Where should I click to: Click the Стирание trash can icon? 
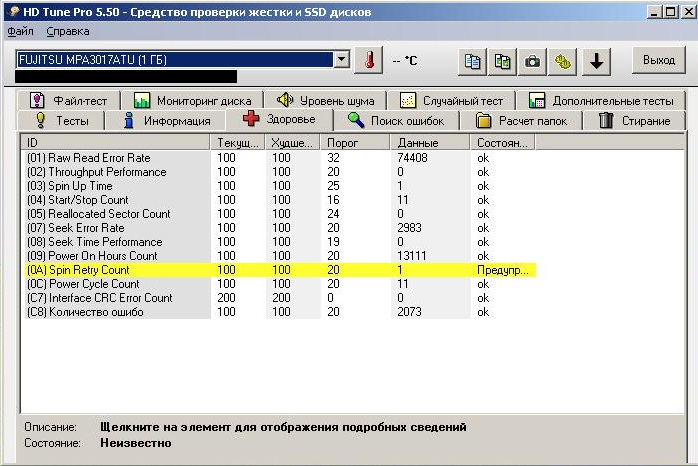(x=606, y=120)
